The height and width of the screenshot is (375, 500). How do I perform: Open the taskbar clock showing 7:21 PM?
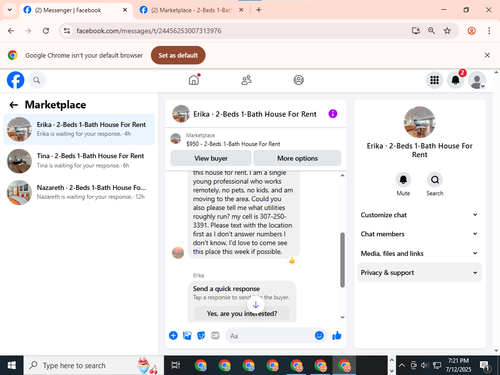click(458, 365)
